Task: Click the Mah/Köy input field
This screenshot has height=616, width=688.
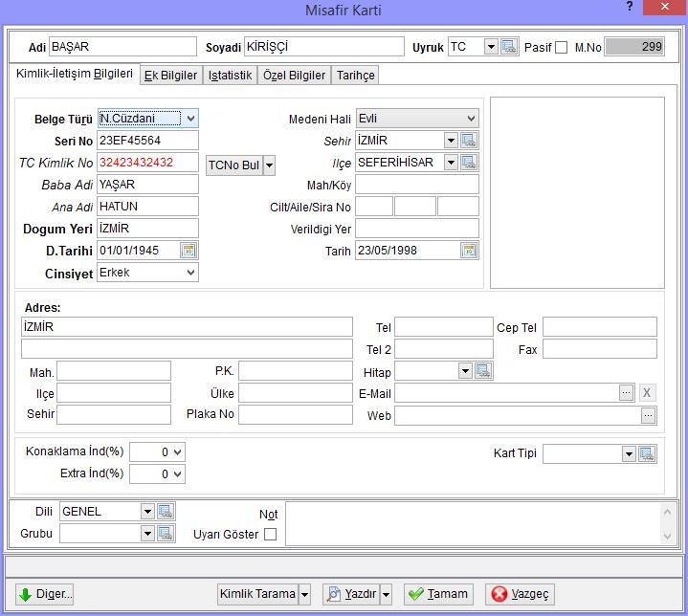Action: (417, 185)
